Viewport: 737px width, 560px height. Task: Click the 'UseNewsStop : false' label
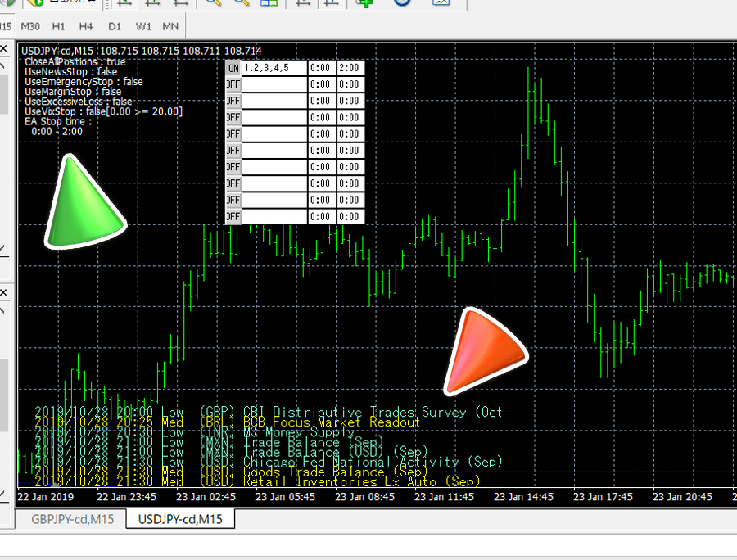click(x=71, y=72)
